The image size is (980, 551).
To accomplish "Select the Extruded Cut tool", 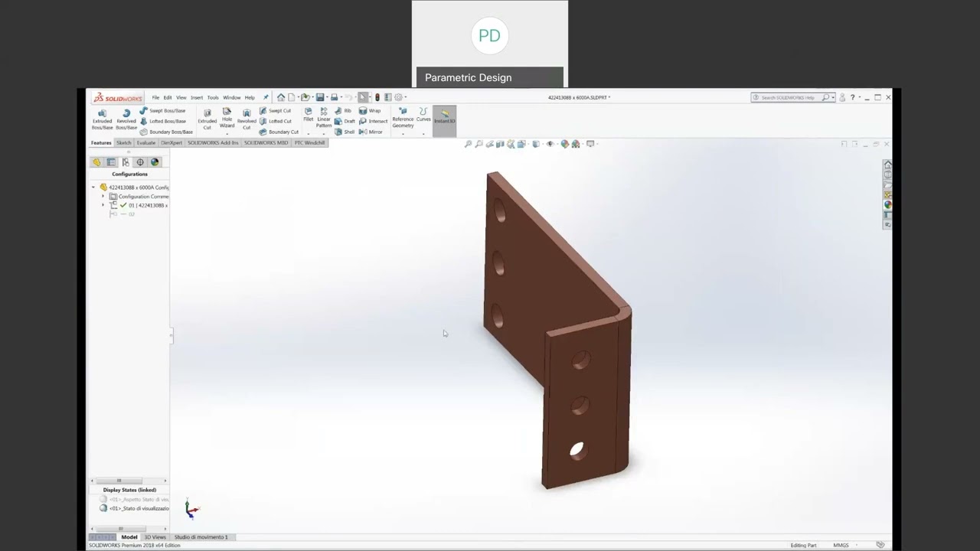I will 207,119.
